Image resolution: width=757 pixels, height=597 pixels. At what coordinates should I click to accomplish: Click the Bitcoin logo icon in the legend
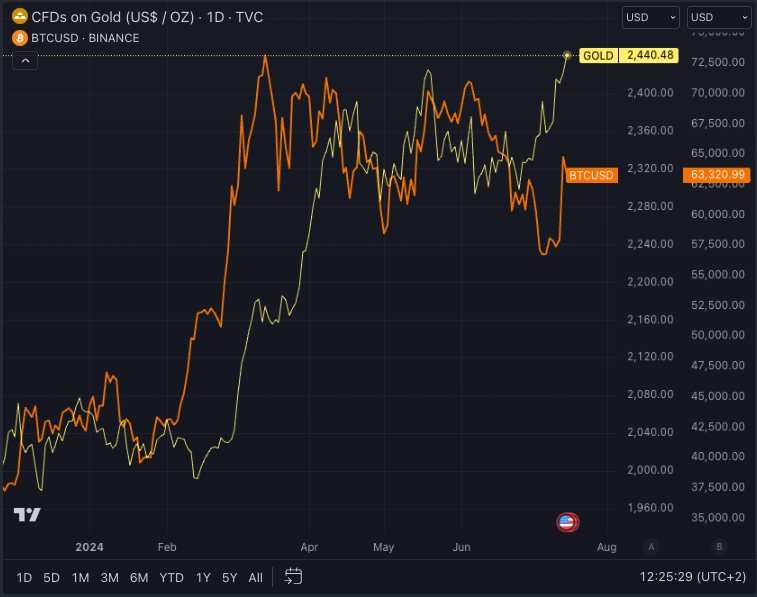click(x=20, y=38)
